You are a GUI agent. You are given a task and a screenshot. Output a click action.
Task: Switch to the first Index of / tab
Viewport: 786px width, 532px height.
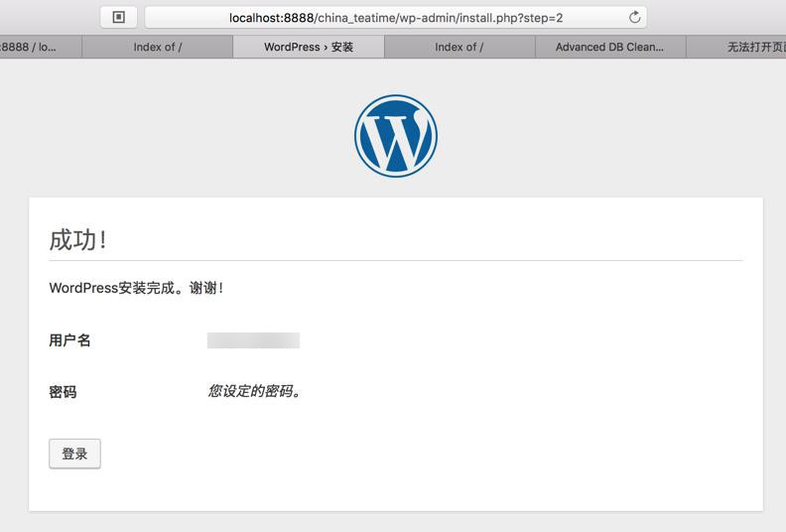pyautogui.click(x=158, y=47)
